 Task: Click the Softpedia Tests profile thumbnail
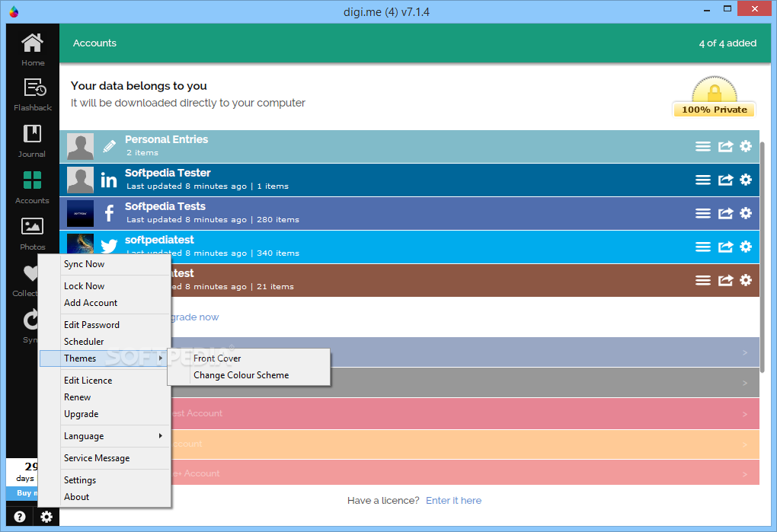(80, 213)
